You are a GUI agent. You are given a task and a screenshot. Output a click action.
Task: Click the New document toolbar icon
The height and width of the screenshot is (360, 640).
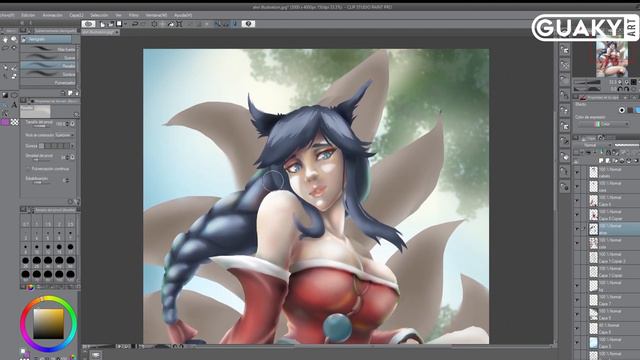click(x=102, y=24)
